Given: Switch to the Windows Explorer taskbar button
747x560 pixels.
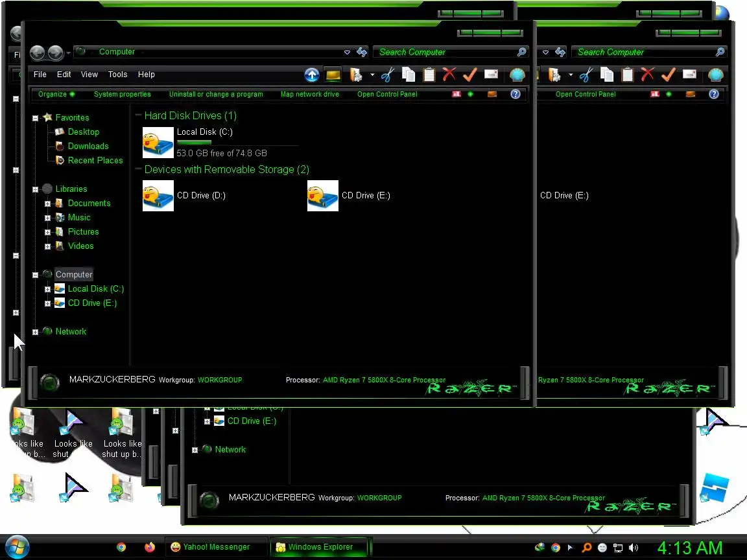Looking at the screenshot, I should (320, 547).
